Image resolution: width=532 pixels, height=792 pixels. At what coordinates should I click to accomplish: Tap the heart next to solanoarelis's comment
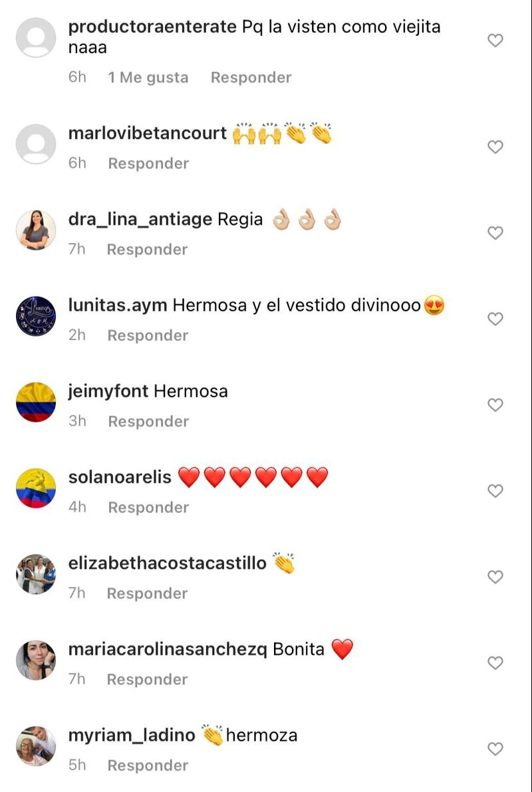point(495,491)
